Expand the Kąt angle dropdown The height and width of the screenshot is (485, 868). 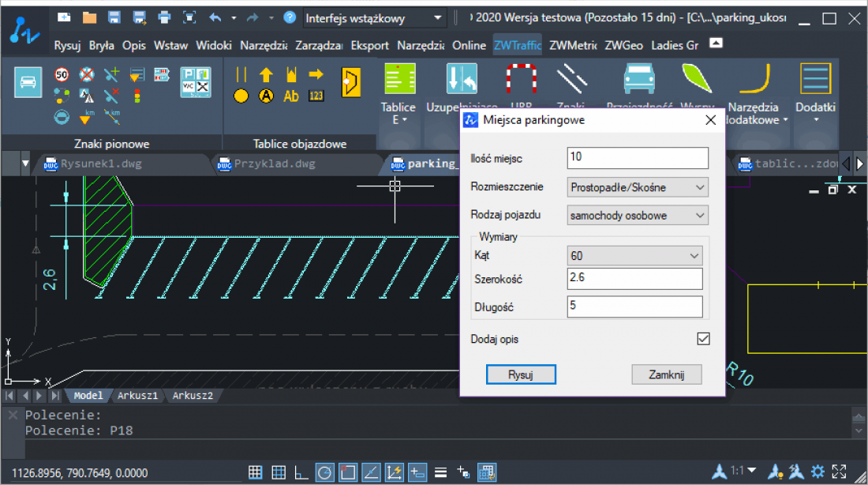634,255
